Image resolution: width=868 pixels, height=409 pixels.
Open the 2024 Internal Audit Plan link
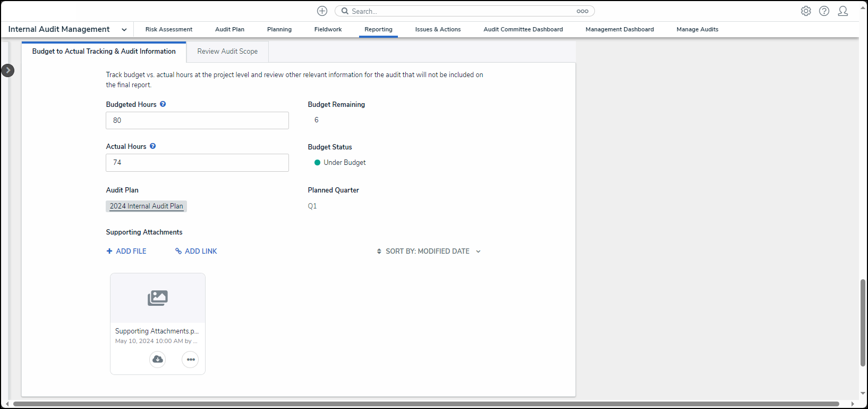146,206
